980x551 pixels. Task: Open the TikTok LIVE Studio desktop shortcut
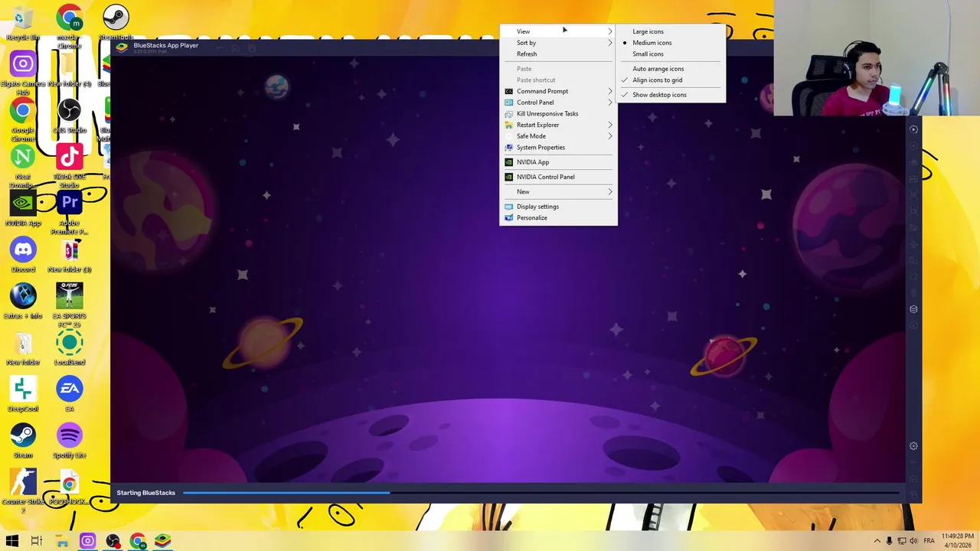coord(69,166)
